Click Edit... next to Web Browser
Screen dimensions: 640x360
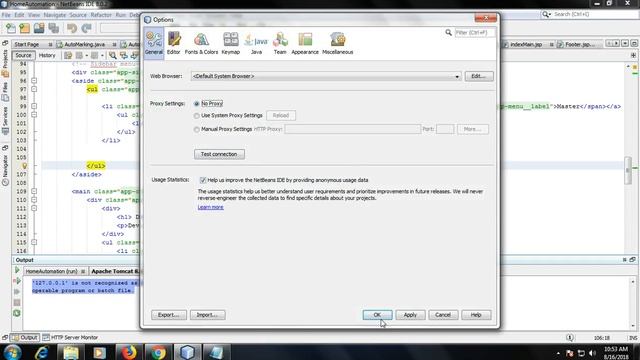479,76
